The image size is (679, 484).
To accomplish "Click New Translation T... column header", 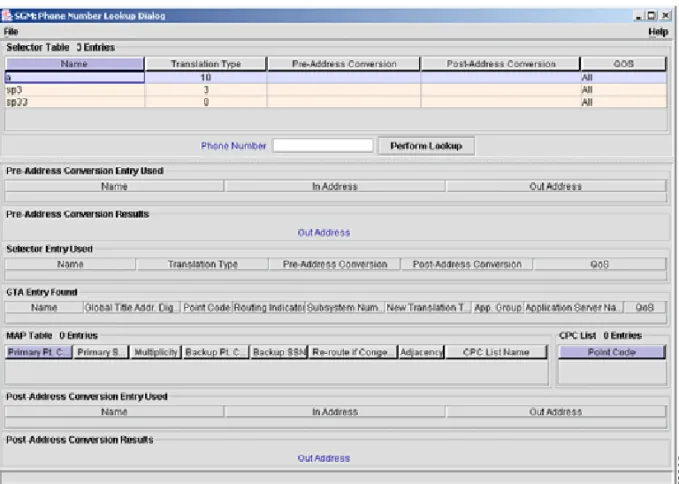I will [x=428, y=307].
